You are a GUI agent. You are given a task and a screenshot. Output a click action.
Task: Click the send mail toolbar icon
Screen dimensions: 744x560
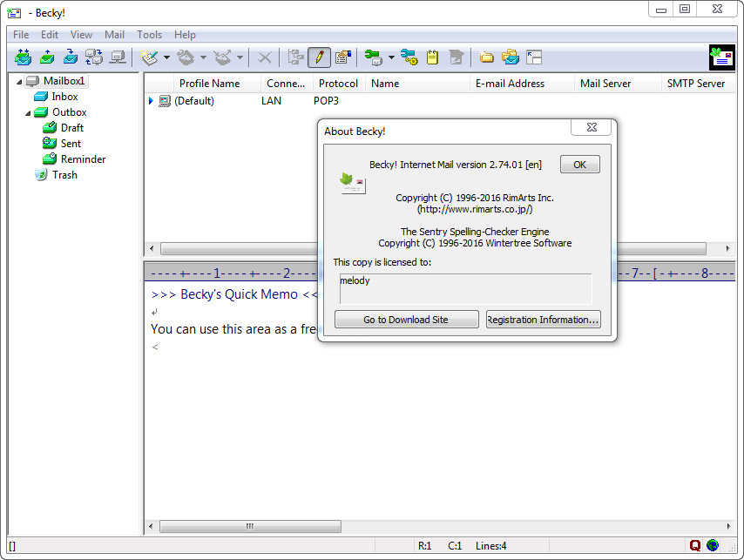(x=47, y=57)
